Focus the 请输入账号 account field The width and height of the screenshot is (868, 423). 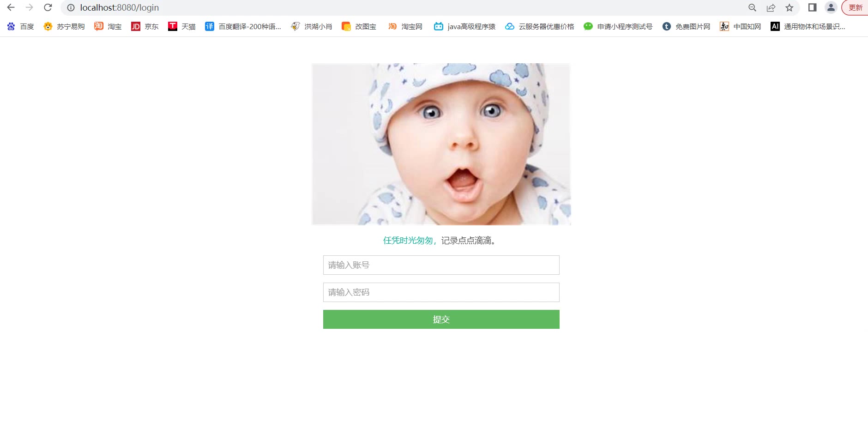pos(441,265)
